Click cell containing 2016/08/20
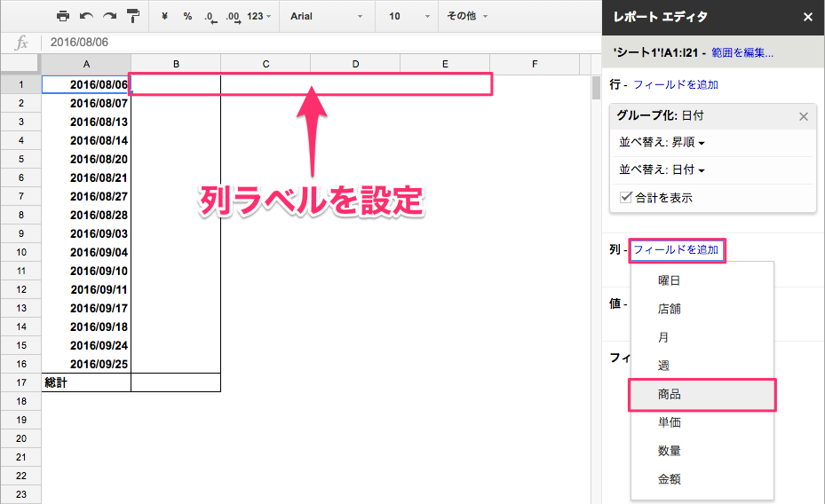825x504 pixels. (x=86, y=159)
